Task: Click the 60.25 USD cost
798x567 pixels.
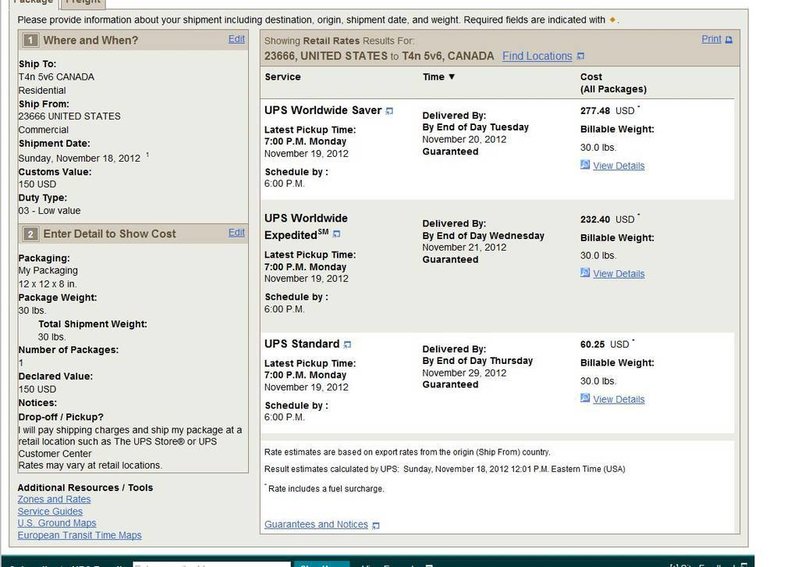Action: 605,345
